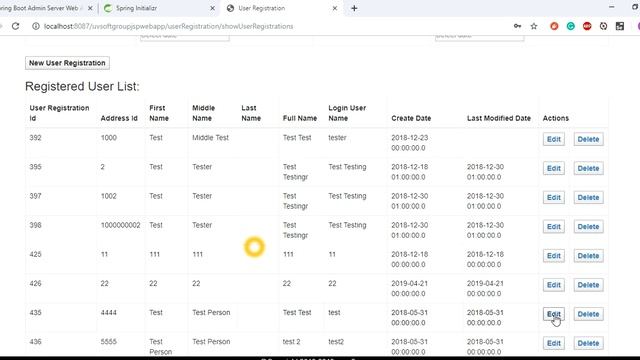This screenshot has height=360, width=640.
Task: Edit user registration 425
Action: point(553,256)
